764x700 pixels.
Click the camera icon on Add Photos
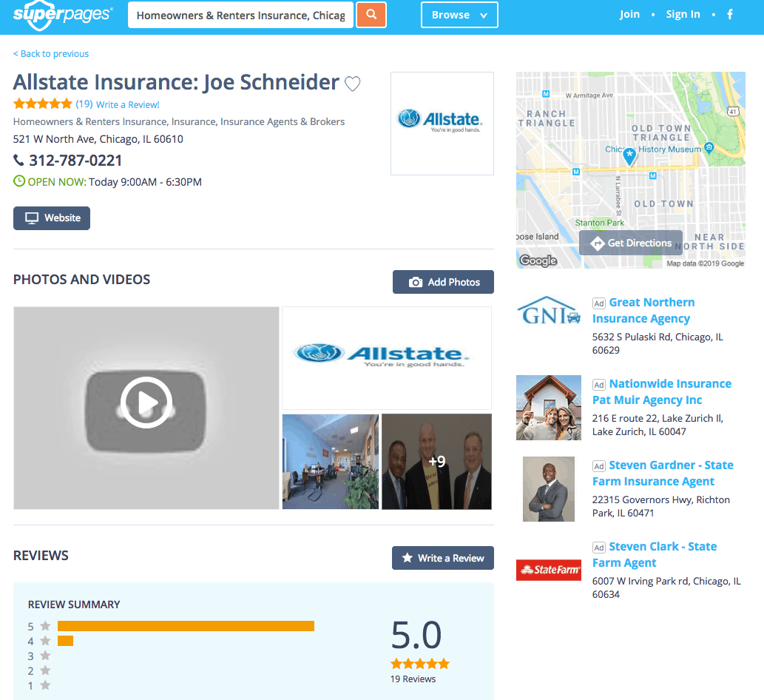(x=417, y=281)
